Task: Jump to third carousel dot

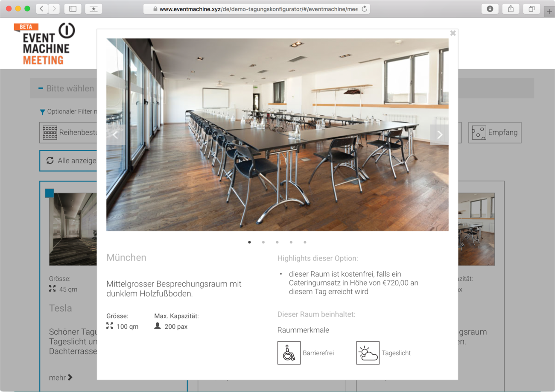Action: pos(277,242)
